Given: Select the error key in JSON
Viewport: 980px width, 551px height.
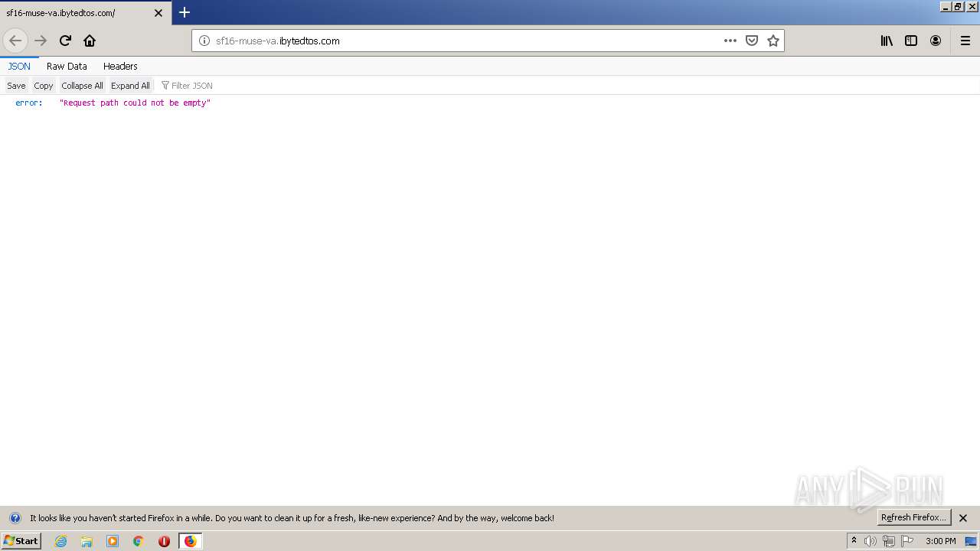Looking at the screenshot, I should point(29,103).
